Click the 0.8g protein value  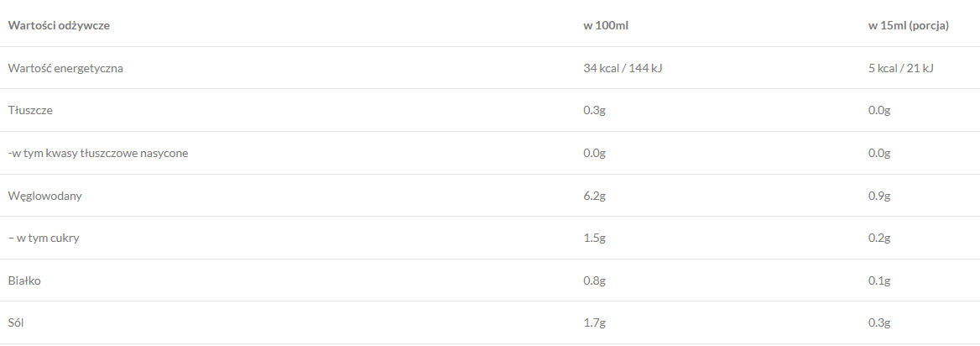[594, 280]
